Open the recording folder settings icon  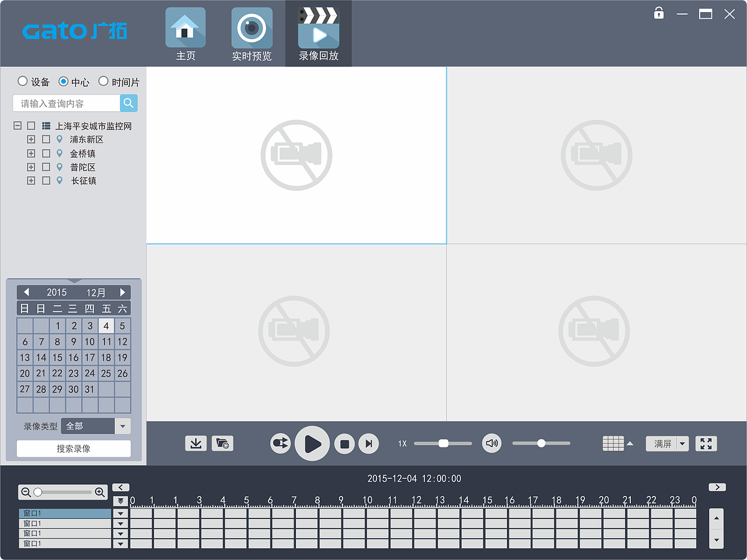point(222,444)
